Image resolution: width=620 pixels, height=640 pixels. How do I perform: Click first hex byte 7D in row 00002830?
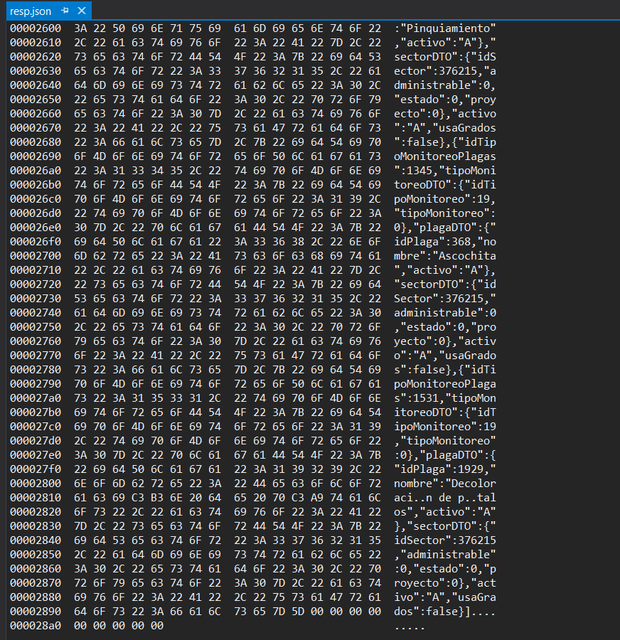(80, 526)
